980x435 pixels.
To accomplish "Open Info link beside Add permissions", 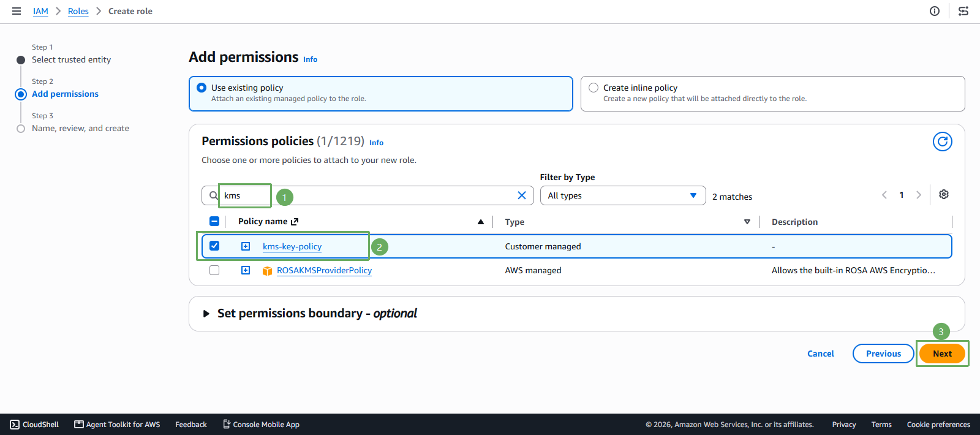I will (x=311, y=59).
